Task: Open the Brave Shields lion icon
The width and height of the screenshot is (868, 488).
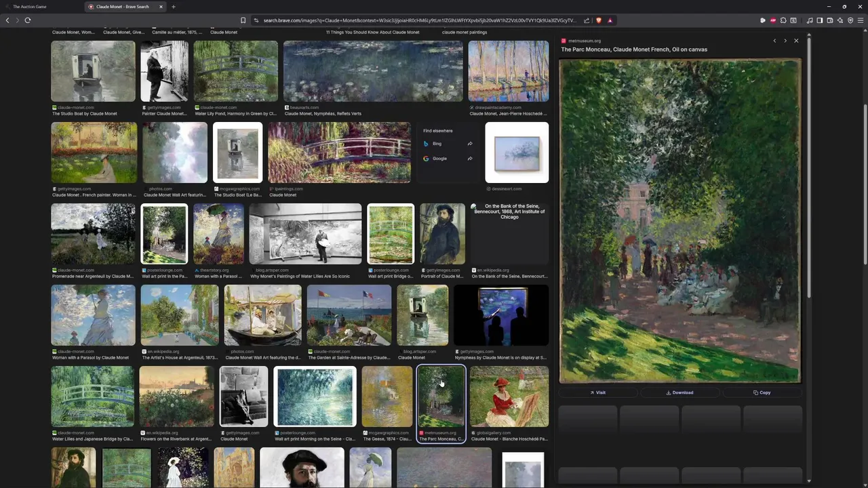Action: point(598,20)
